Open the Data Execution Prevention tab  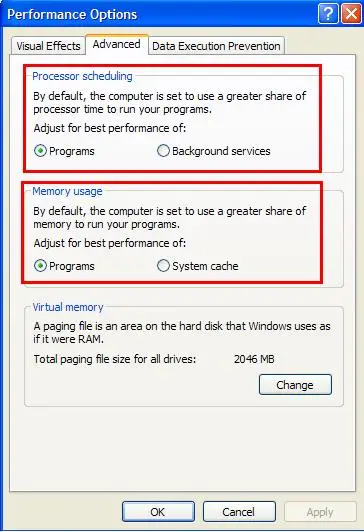(x=216, y=46)
